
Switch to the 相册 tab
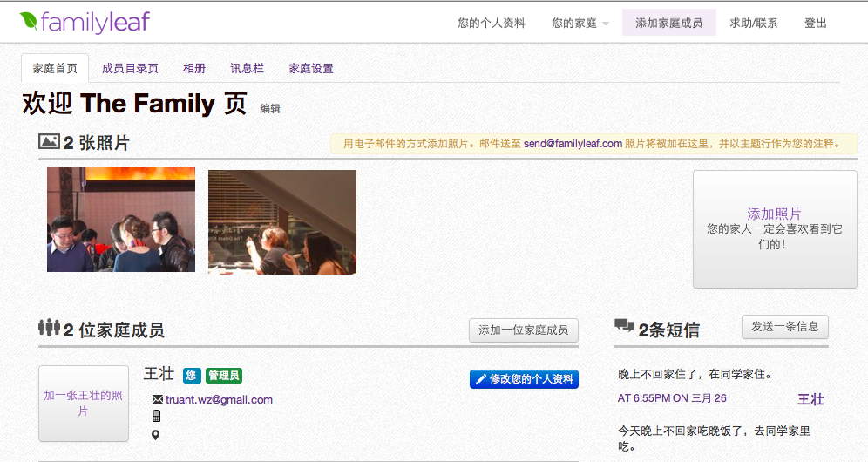[x=194, y=68]
